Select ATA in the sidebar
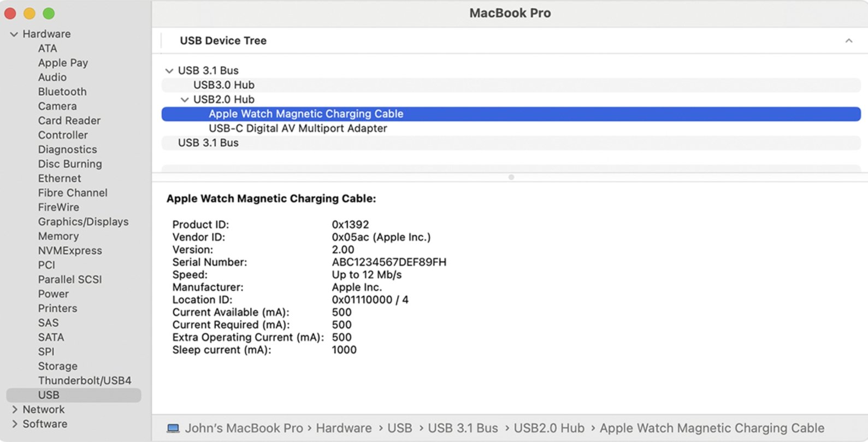 coord(48,49)
